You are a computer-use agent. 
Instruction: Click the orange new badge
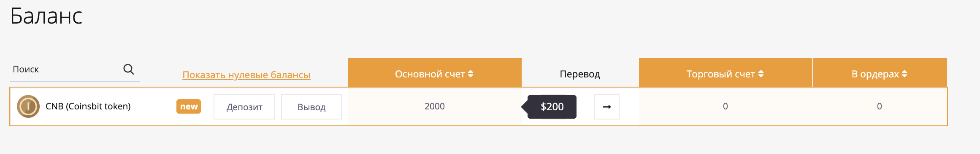(x=189, y=106)
